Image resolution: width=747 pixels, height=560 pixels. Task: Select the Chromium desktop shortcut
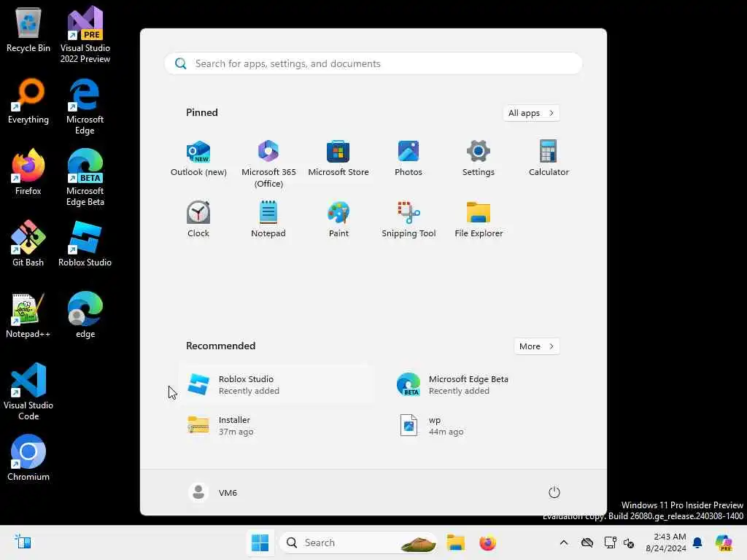(x=28, y=458)
